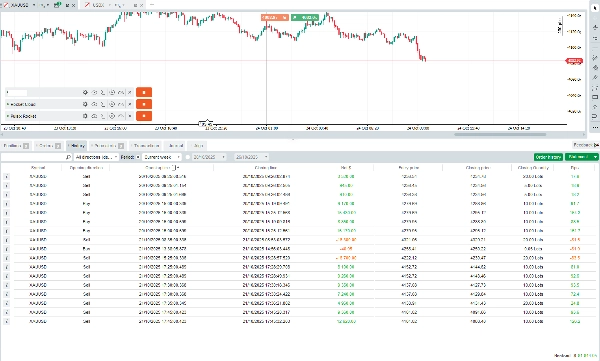Open the Current week period dropdown
The width and height of the screenshot is (600, 361).
click(x=161, y=157)
